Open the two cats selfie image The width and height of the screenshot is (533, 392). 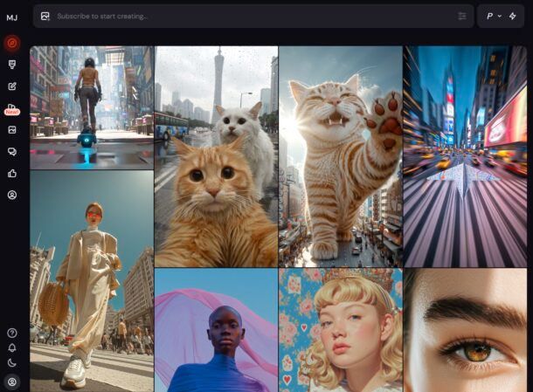point(216,156)
